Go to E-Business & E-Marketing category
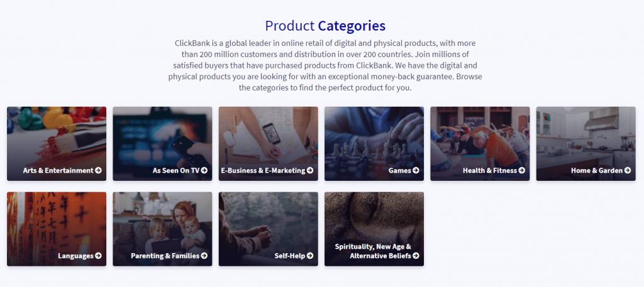Image resolution: width=644 pixels, height=287 pixels. [x=263, y=171]
